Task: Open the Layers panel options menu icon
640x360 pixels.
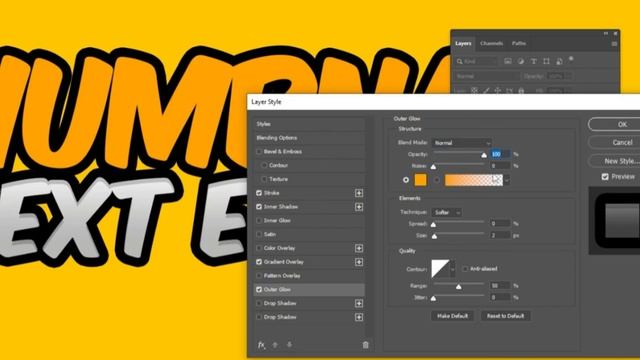Action: click(614, 44)
